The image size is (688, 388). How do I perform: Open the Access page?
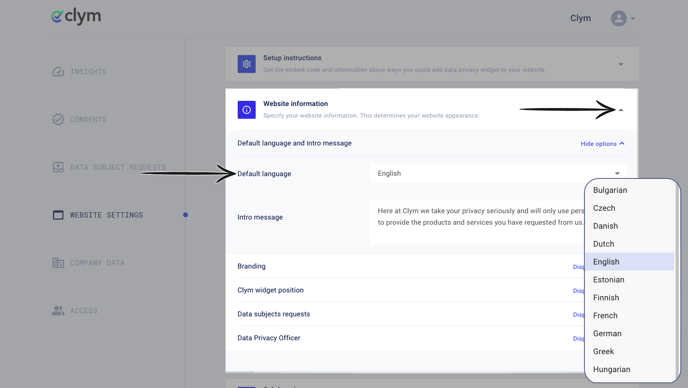tap(84, 311)
